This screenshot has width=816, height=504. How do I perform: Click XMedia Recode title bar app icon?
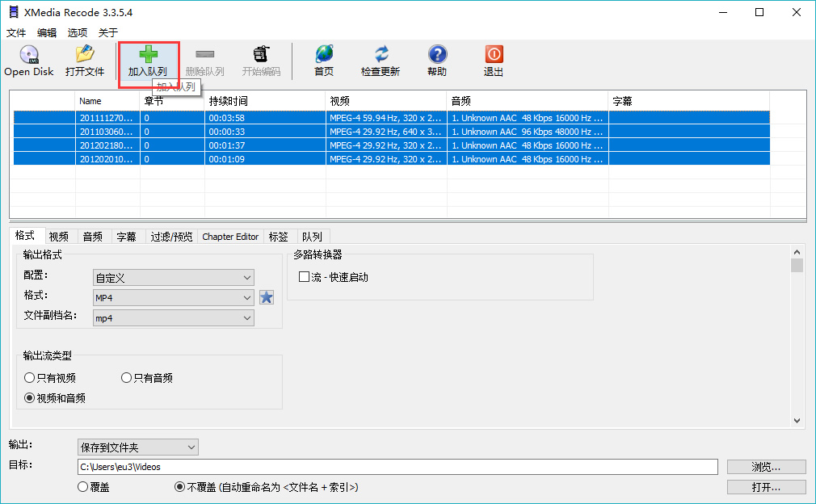14,12
